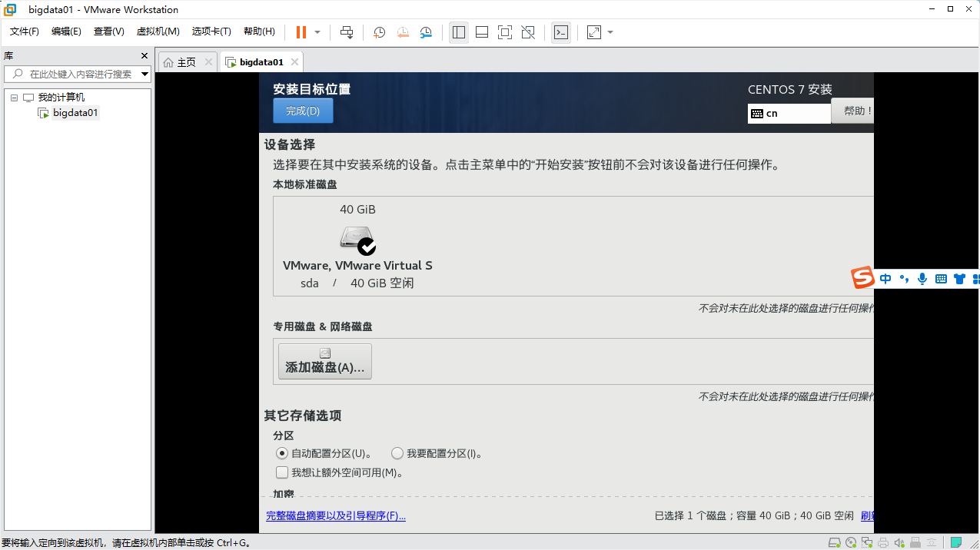This screenshot has width=980, height=550.
Task: Open 完整磁盘摘要以及引导程序(F)... link
Action: click(x=336, y=516)
